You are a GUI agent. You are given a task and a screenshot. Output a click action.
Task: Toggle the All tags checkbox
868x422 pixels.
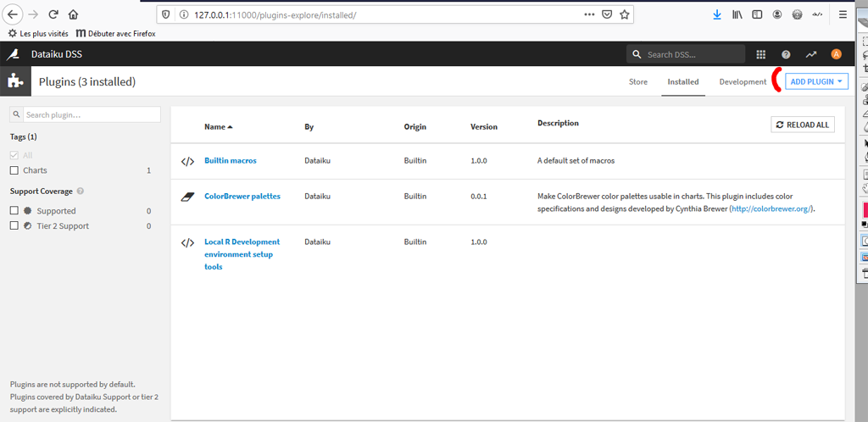(x=14, y=155)
